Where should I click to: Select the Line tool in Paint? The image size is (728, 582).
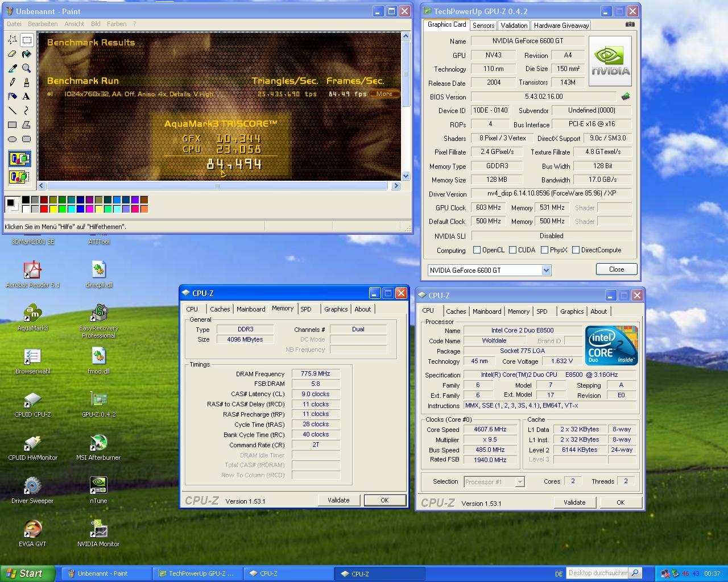click(12, 111)
